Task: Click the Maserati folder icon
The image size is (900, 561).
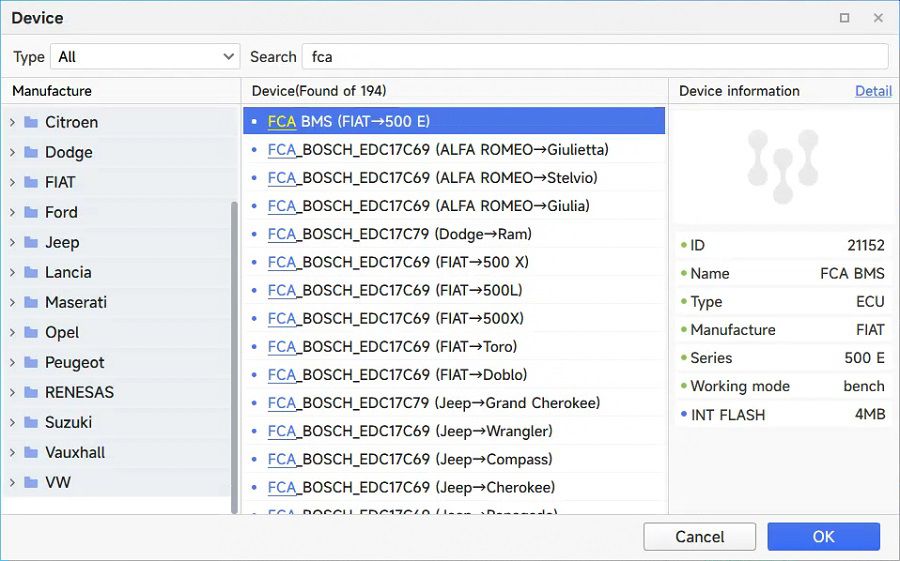Action: point(30,302)
